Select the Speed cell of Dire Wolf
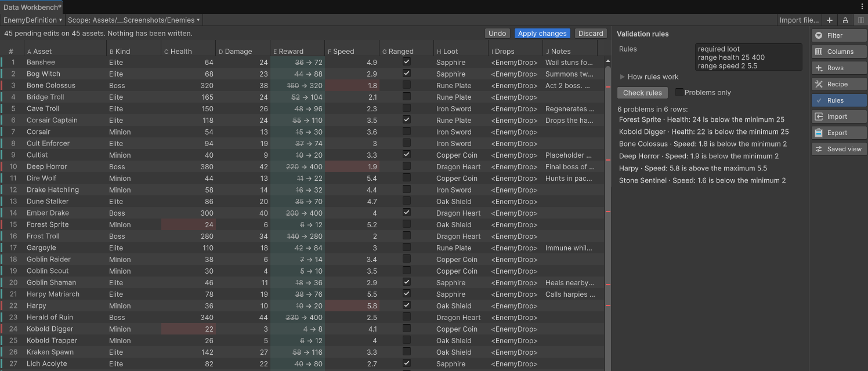This screenshot has height=371, width=868. coord(352,178)
